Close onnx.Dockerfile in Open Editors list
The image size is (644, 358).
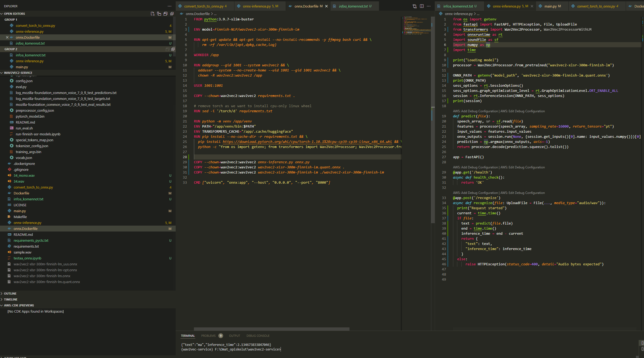[x=7, y=37]
